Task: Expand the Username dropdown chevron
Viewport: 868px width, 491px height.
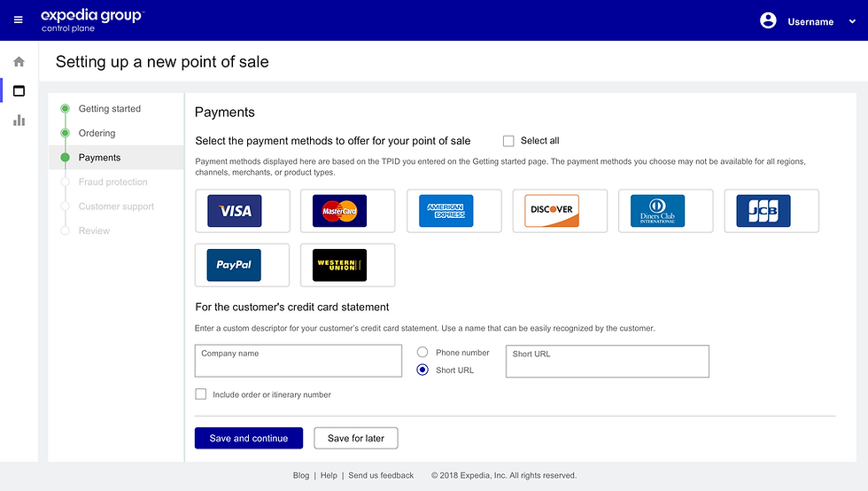Action: click(852, 21)
